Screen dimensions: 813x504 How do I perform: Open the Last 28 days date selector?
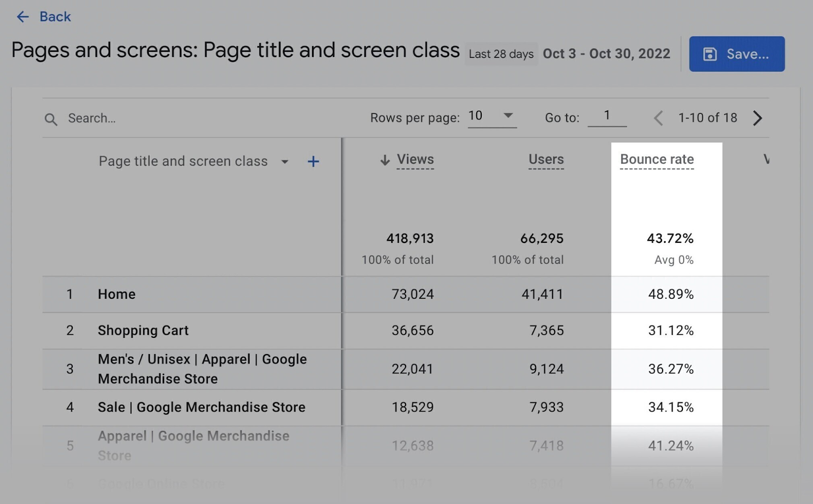click(x=501, y=53)
